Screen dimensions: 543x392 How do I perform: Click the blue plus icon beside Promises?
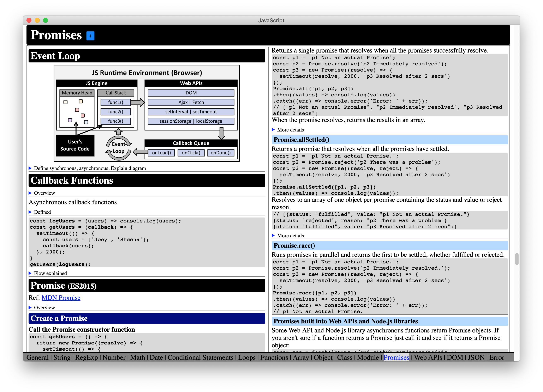pos(90,36)
